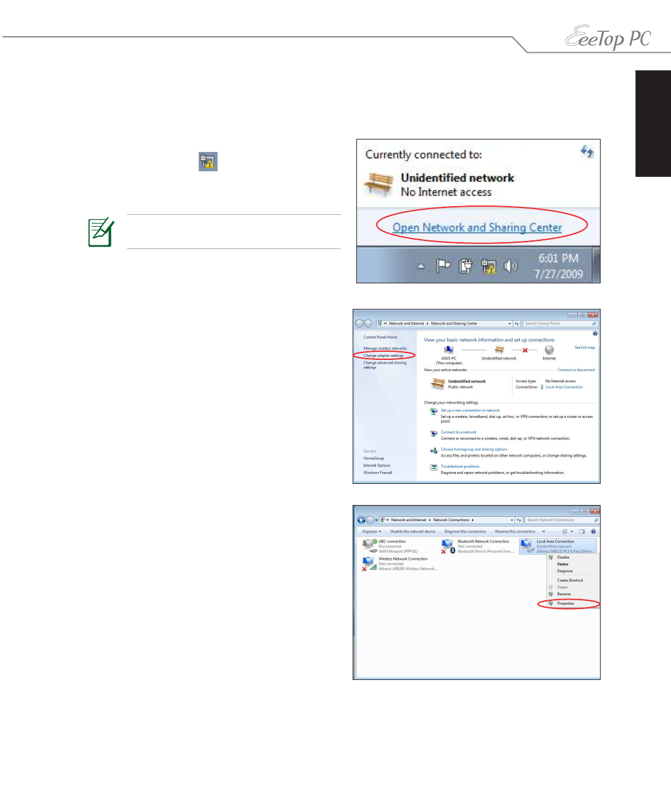Image resolution: width=671 pixels, height=812 pixels.
Task: Click Connect or disconnect link
Action: (x=576, y=370)
